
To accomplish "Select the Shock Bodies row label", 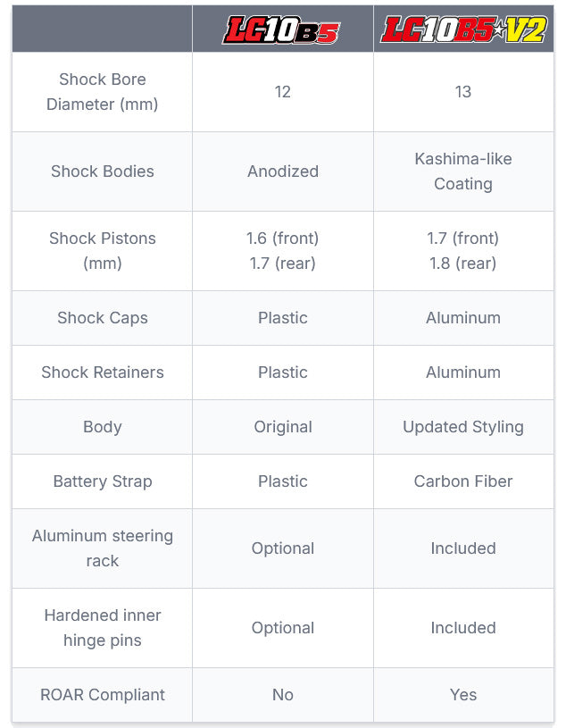I will [103, 172].
